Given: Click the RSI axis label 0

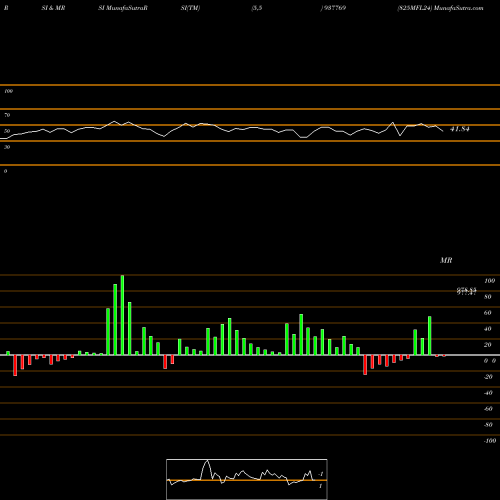Looking at the screenshot, I should pos(5,171).
